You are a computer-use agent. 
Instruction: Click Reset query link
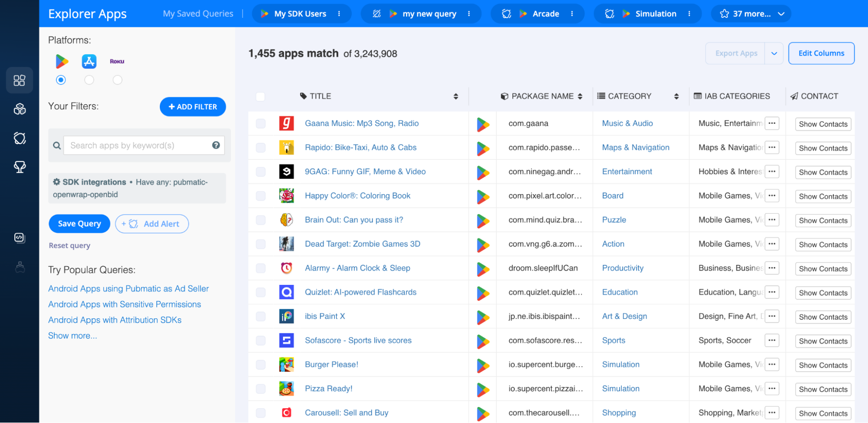tap(69, 245)
